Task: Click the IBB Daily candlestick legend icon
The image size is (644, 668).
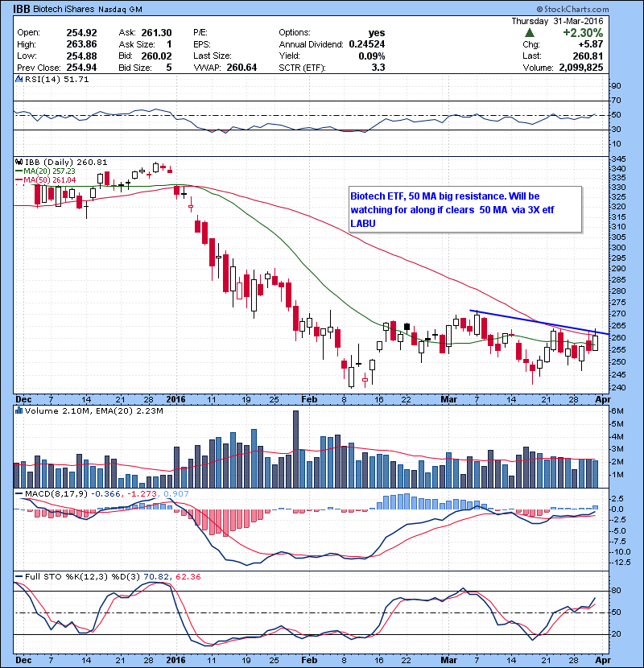Action: pos(19,163)
